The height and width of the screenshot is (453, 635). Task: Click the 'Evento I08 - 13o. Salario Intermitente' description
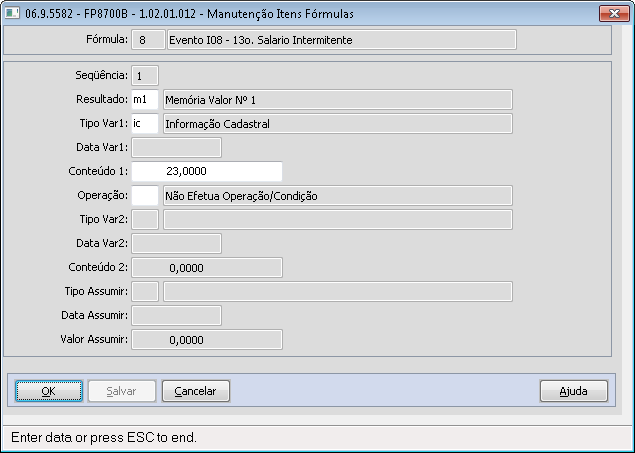(x=342, y=40)
